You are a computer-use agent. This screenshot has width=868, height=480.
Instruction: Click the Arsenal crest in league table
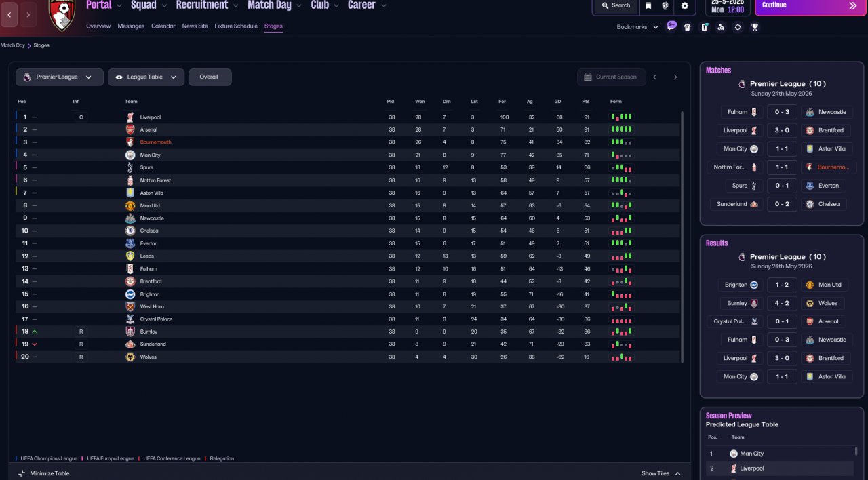tap(130, 129)
